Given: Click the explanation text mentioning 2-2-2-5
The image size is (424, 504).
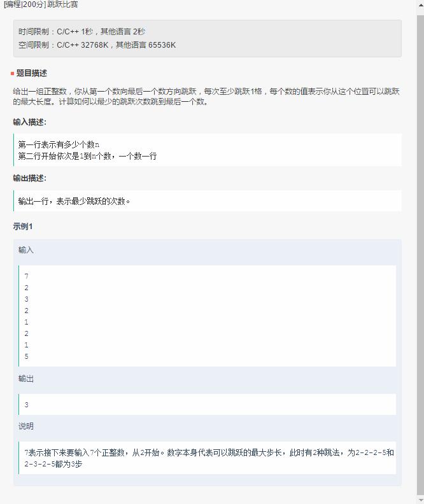Looking at the screenshot, I should coord(209,458).
